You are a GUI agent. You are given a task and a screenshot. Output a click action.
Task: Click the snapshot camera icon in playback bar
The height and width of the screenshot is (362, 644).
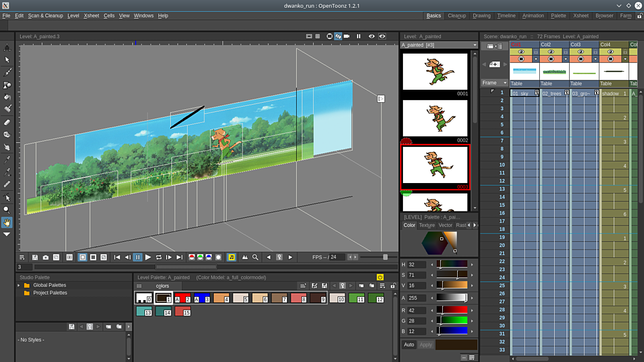[x=45, y=257]
